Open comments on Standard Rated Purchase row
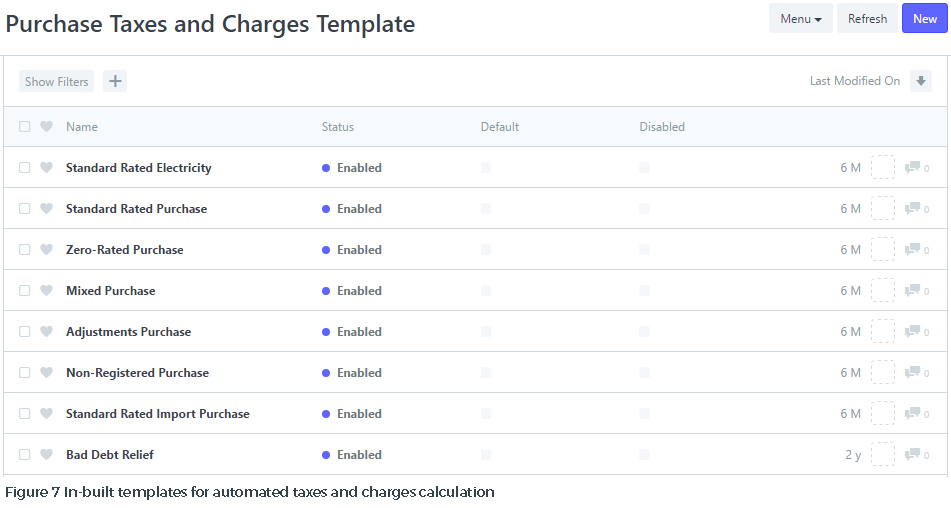The height and width of the screenshot is (508, 951). [917, 209]
